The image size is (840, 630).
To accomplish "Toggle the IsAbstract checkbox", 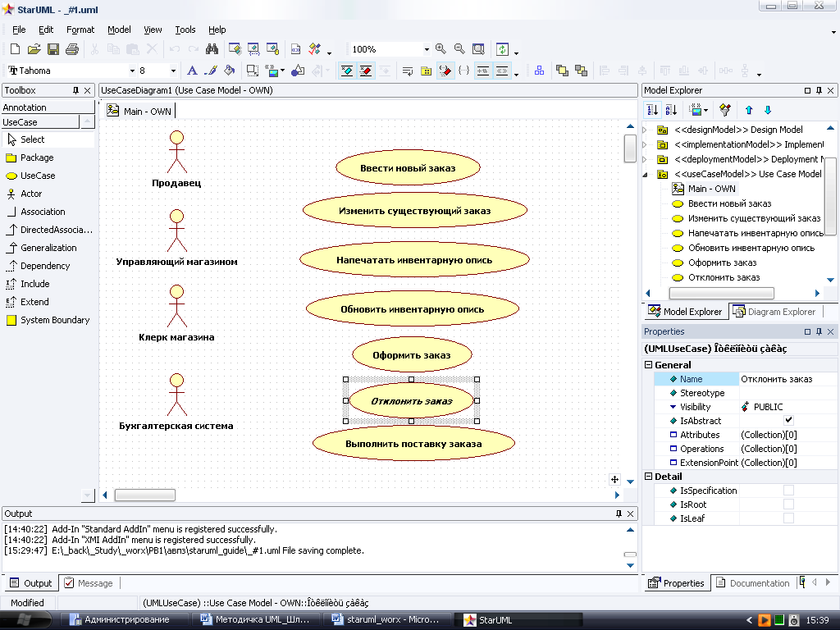I will pyautogui.click(x=788, y=421).
